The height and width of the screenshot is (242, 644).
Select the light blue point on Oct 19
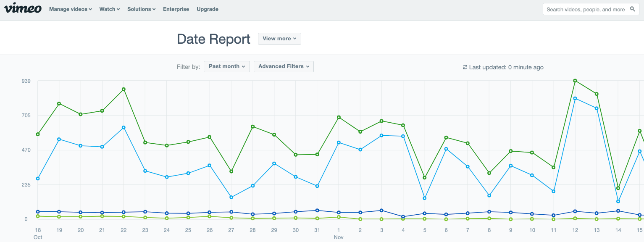click(x=59, y=139)
